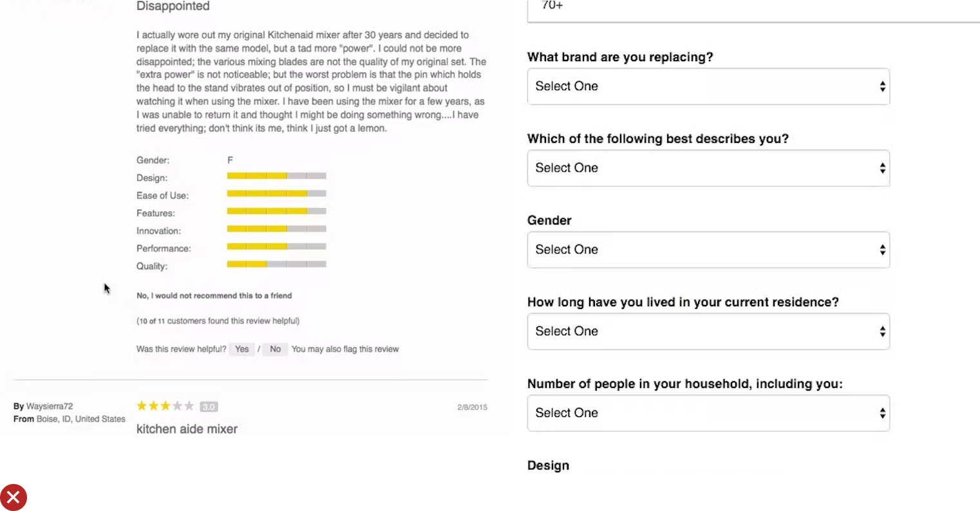980x511 pixels.
Task: Click the 3.0 rating badge
Action: click(209, 407)
